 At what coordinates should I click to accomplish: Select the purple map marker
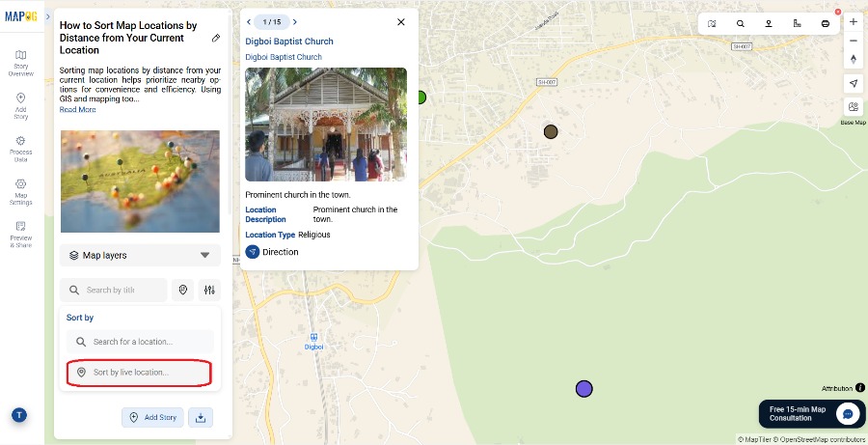click(x=584, y=389)
